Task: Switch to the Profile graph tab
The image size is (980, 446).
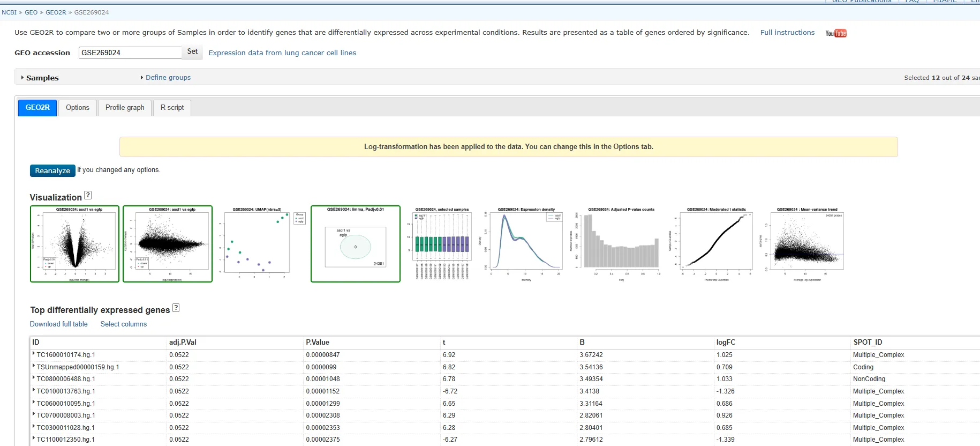Action: point(125,108)
